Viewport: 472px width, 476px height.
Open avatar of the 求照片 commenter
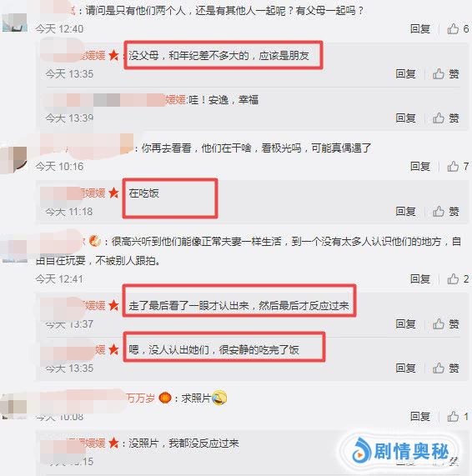click(x=14, y=406)
